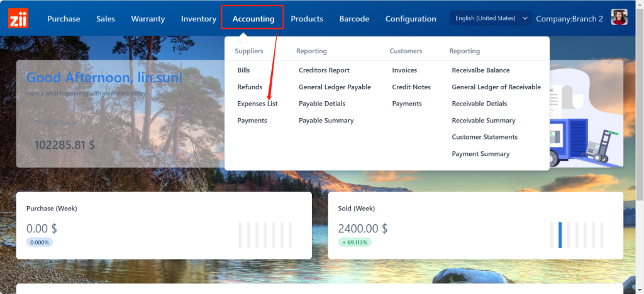This screenshot has height=294, width=644.
Task: Open the Configuration menu
Action: click(411, 19)
